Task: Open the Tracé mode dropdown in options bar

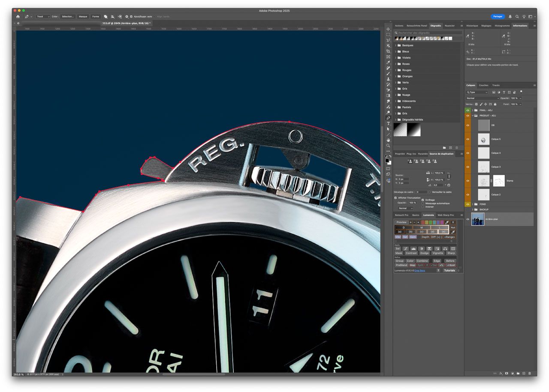Action: [x=42, y=16]
